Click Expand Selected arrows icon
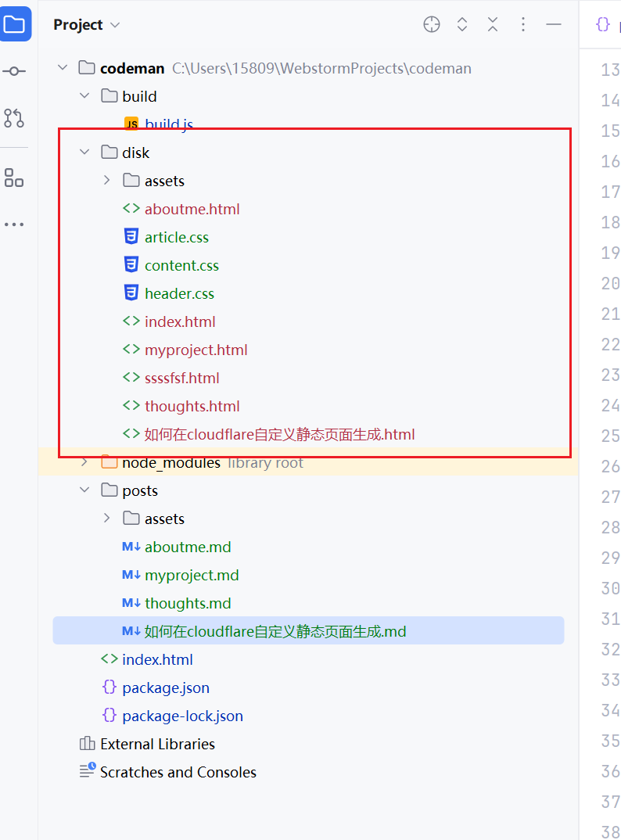The height and width of the screenshot is (840, 621). click(x=462, y=24)
